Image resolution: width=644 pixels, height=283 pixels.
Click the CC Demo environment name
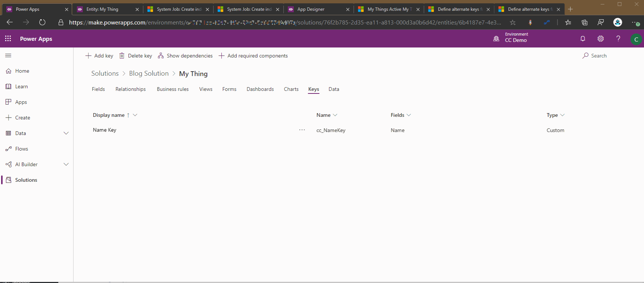click(x=516, y=40)
